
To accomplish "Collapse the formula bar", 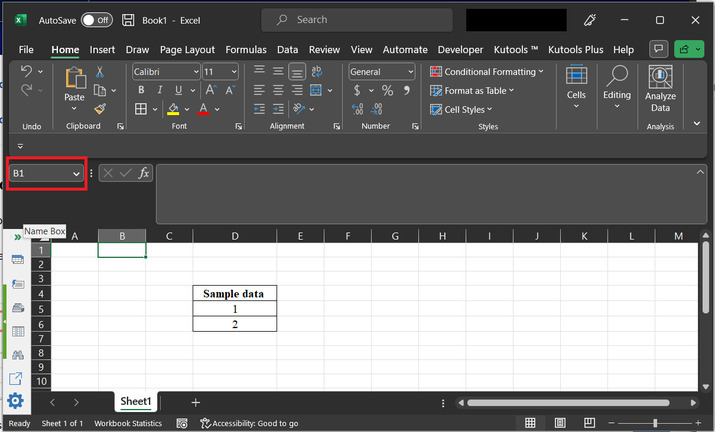I will coord(700,172).
